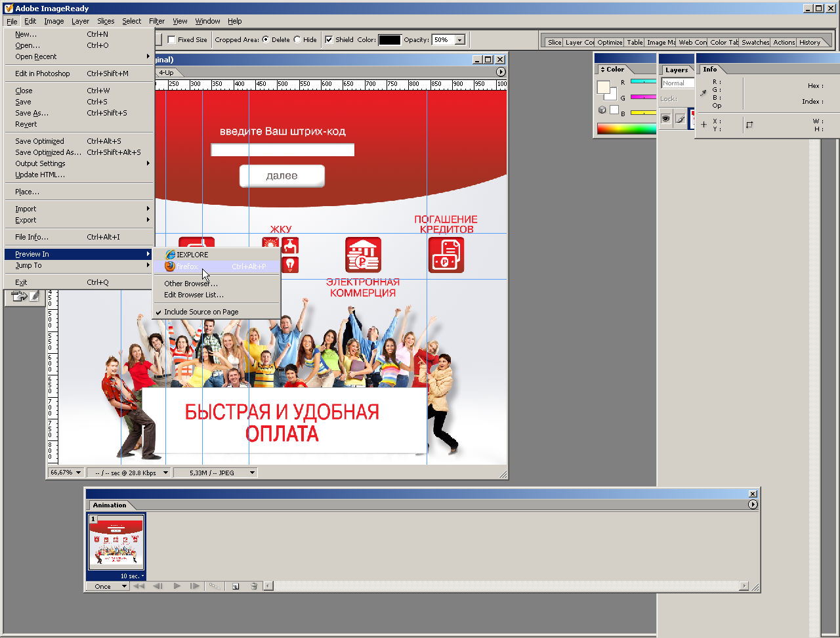Click the web-safe cube icon in Color panel

click(x=602, y=110)
